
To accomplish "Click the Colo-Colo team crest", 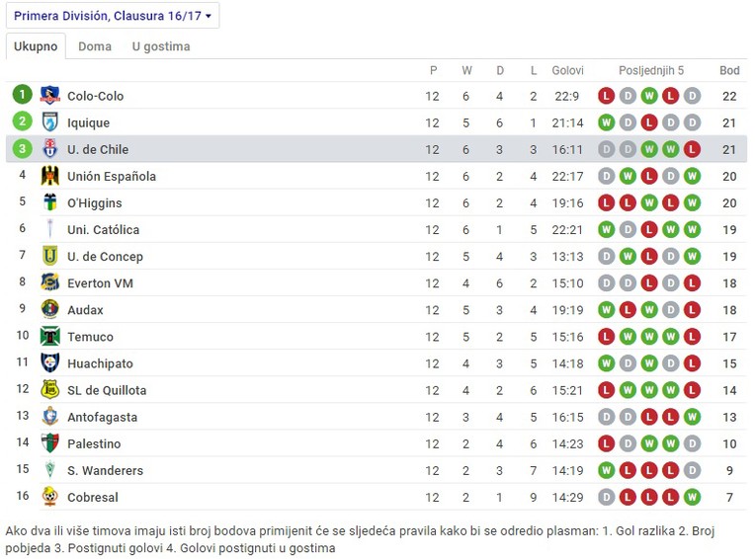I will [50, 96].
